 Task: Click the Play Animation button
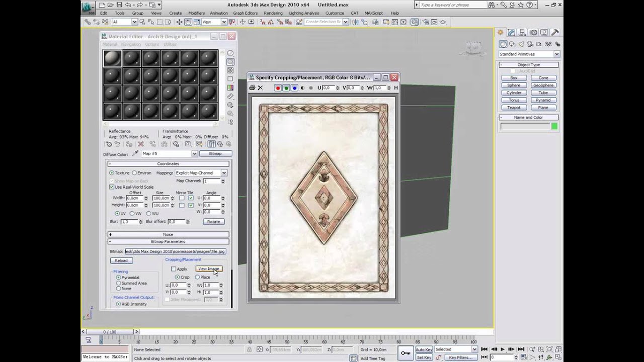502,349
